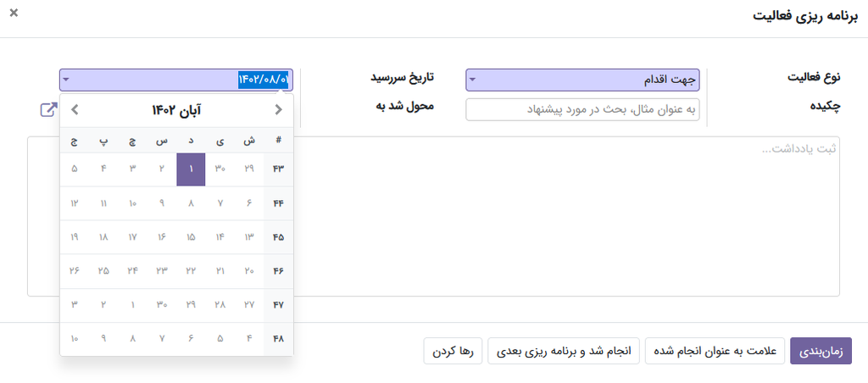Click the نوع فعالیت label

click(814, 77)
